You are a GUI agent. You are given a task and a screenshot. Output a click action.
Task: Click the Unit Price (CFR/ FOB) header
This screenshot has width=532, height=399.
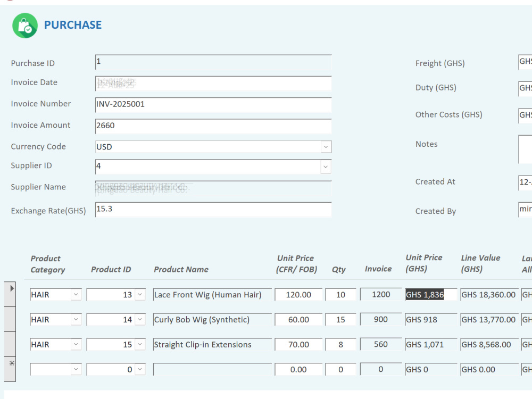point(296,264)
